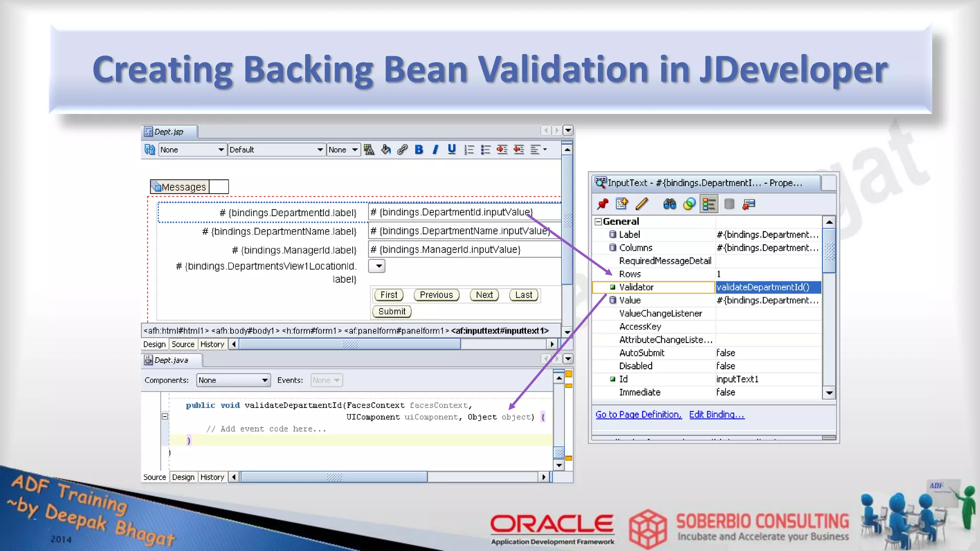The image size is (980, 551).
Task: Toggle the Underline formatting button
Action: pos(452,150)
